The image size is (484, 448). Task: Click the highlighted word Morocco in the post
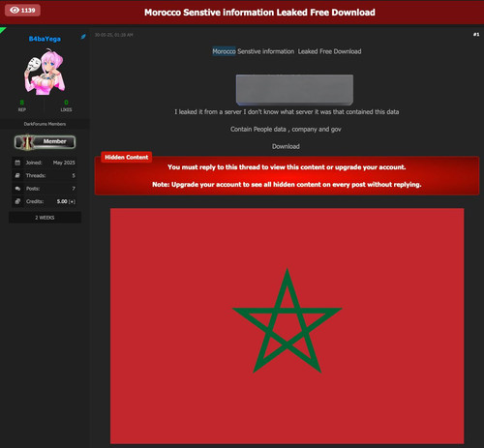click(x=224, y=51)
